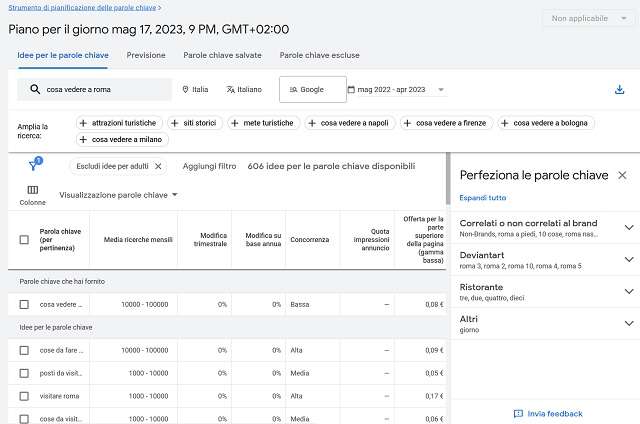Click the Invia feedback button

point(548,413)
